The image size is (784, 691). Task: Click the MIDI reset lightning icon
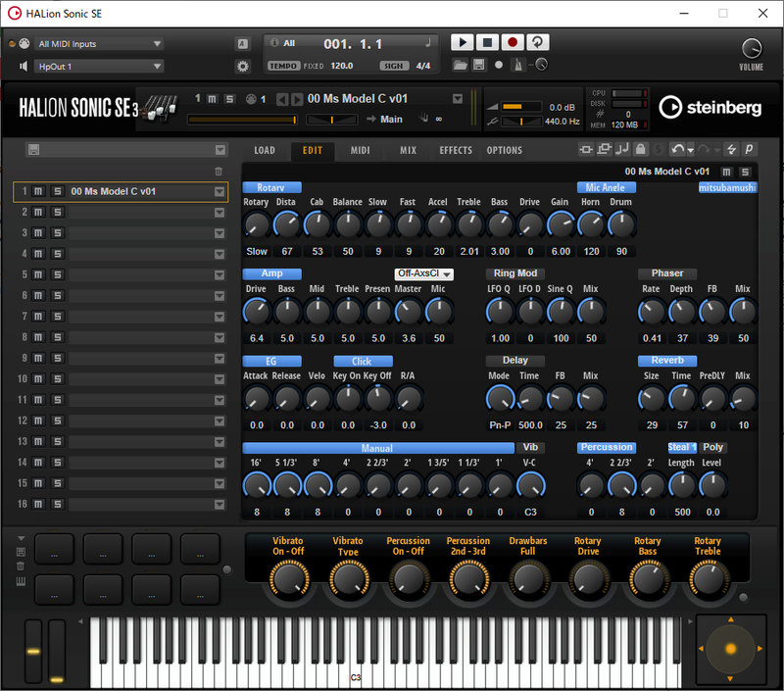[x=731, y=149]
